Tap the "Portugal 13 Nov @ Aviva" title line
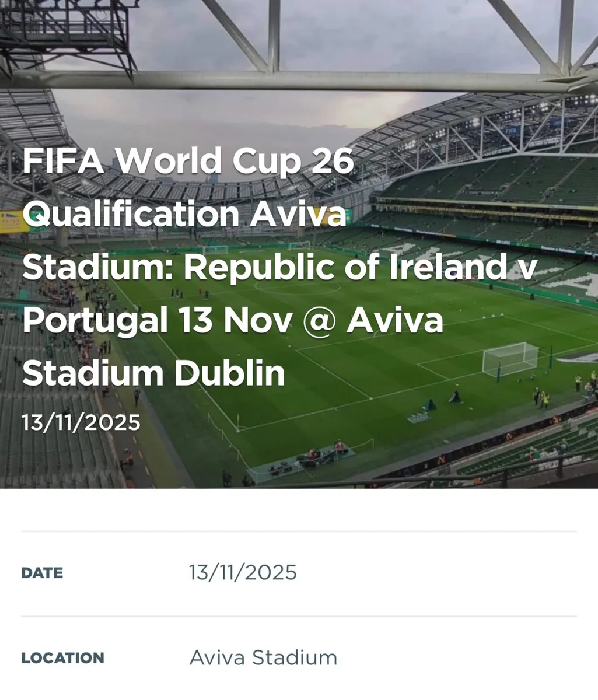Image resolution: width=598 pixels, height=700 pixels. [232, 320]
